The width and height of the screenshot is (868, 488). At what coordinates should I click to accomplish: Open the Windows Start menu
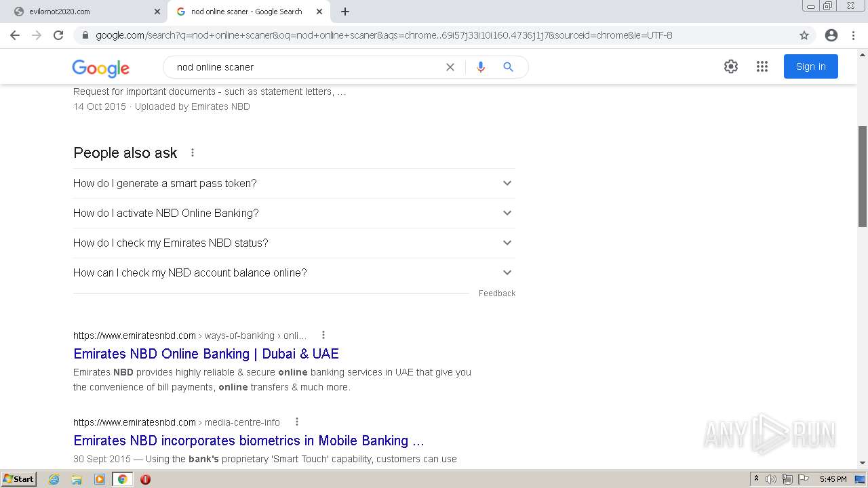[19, 479]
